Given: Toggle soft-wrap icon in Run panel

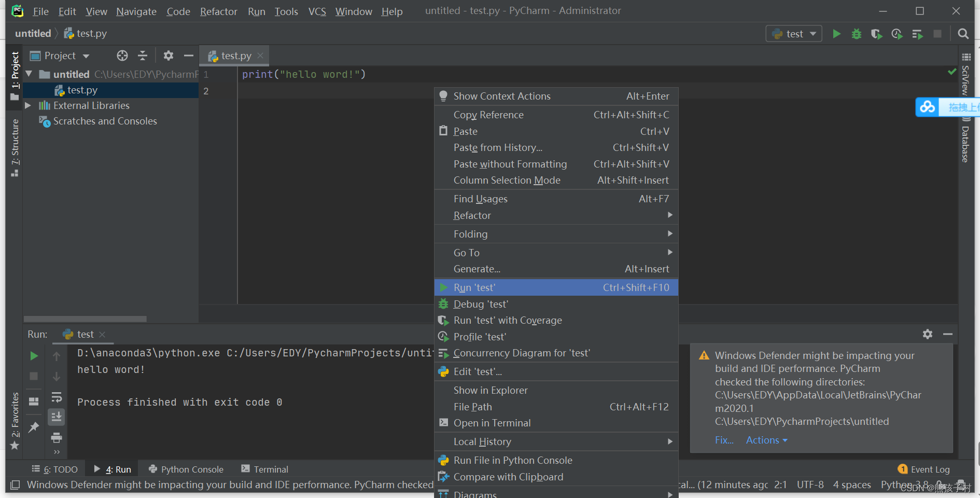Looking at the screenshot, I should (57, 397).
